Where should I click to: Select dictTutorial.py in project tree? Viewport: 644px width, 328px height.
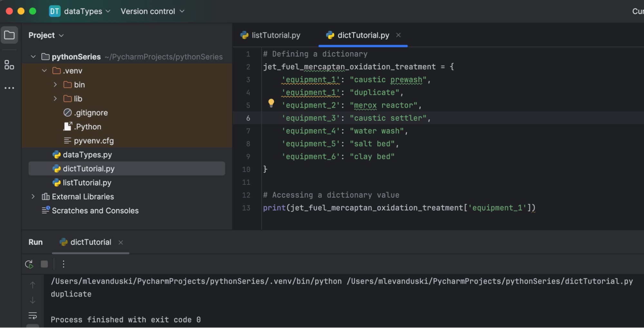[x=127, y=169]
